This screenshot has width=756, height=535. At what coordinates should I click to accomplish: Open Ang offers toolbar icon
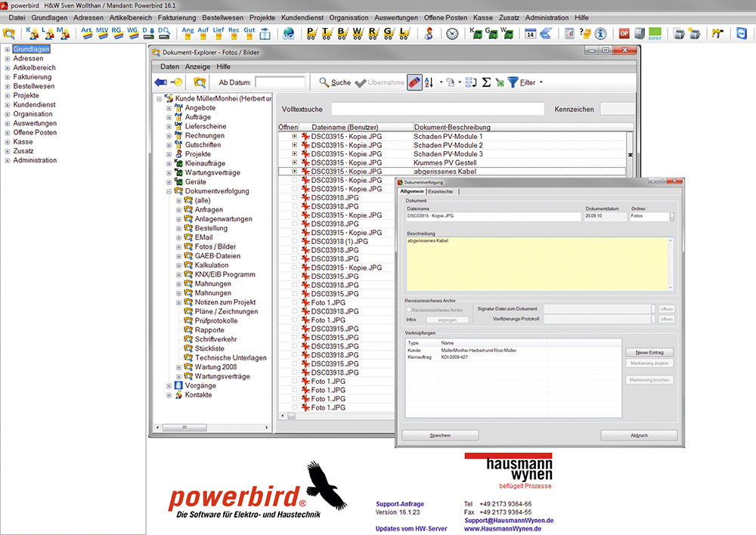(x=187, y=32)
